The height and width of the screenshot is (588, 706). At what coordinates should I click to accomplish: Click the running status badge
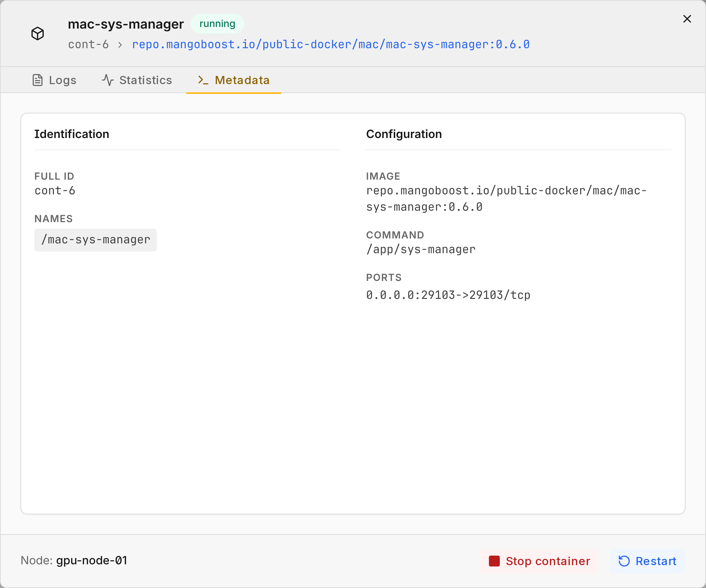(x=217, y=24)
